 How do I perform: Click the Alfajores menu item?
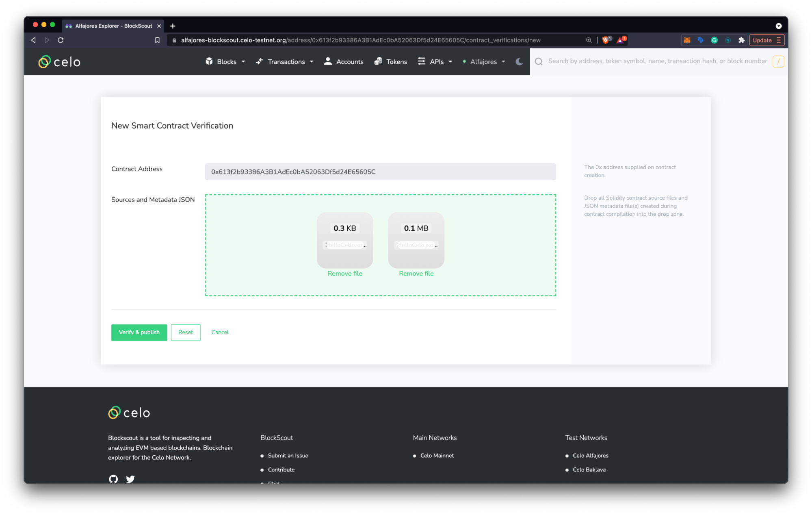(x=485, y=61)
